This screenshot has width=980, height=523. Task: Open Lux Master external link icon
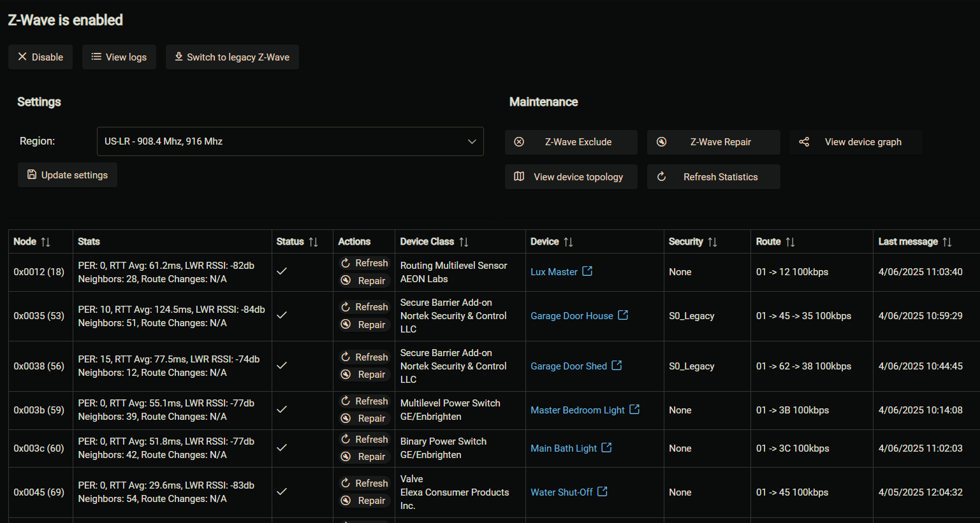point(587,271)
